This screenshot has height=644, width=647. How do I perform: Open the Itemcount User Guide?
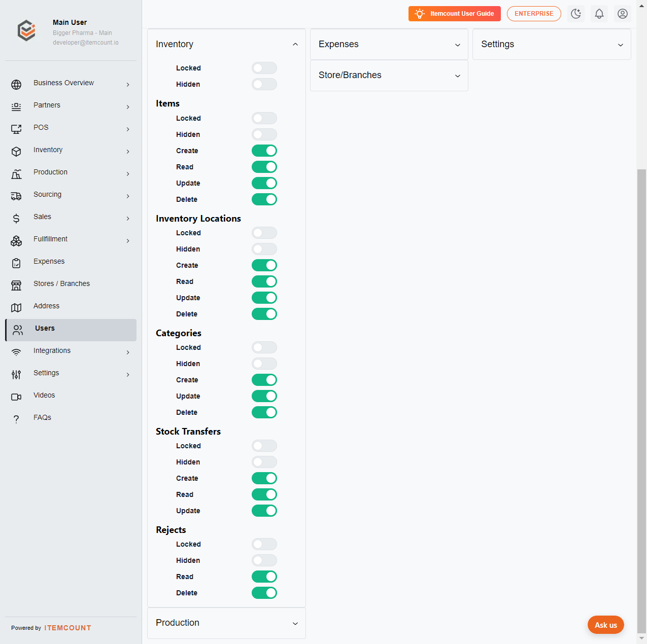(455, 14)
